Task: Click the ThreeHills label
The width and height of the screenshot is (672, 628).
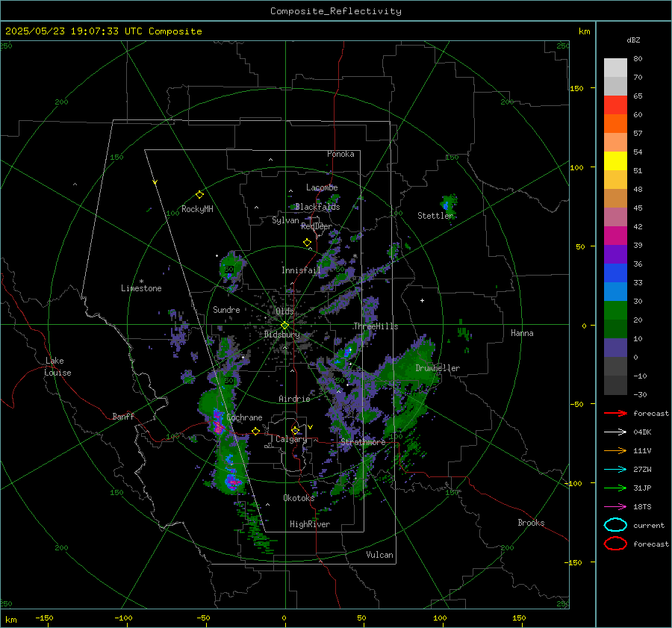Action: pos(376,326)
